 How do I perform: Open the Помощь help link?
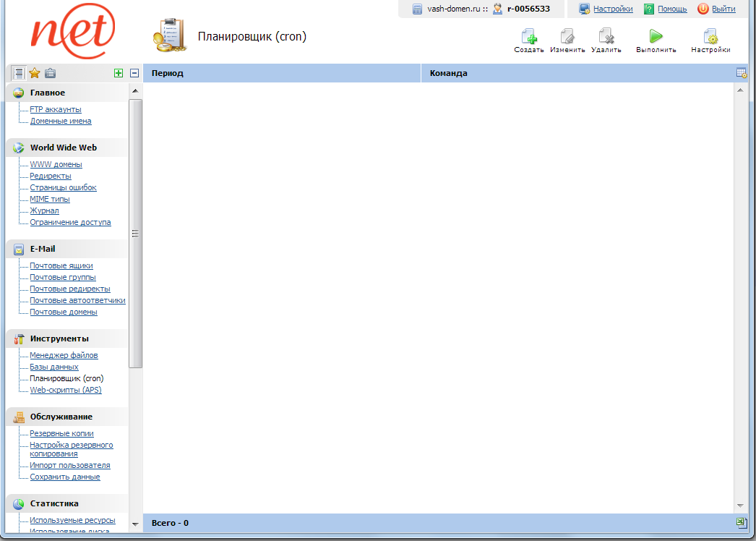pyautogui.click(x=671, y=9)
